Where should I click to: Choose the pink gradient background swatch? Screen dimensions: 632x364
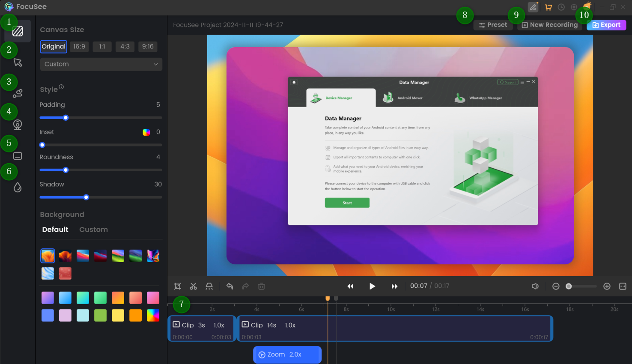(153, 298)
